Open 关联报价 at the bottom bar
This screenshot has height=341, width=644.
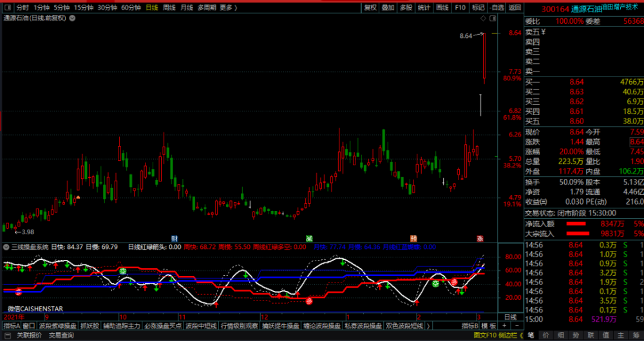[29, 335]
